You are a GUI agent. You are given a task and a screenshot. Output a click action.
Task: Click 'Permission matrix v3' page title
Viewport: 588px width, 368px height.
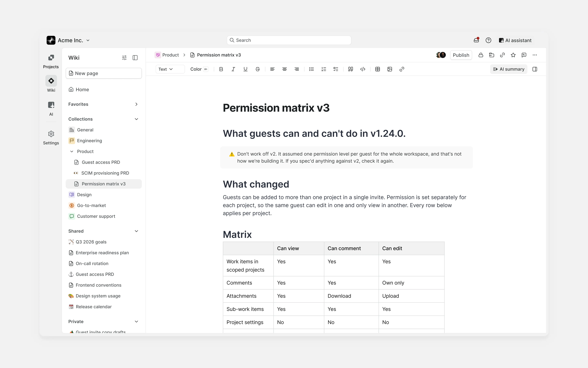point(276,108)
